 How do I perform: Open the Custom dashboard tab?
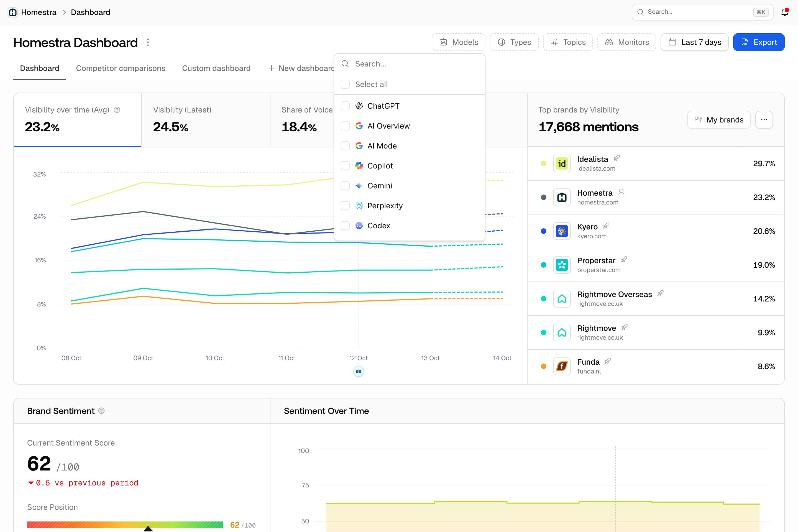click(216, 68)
